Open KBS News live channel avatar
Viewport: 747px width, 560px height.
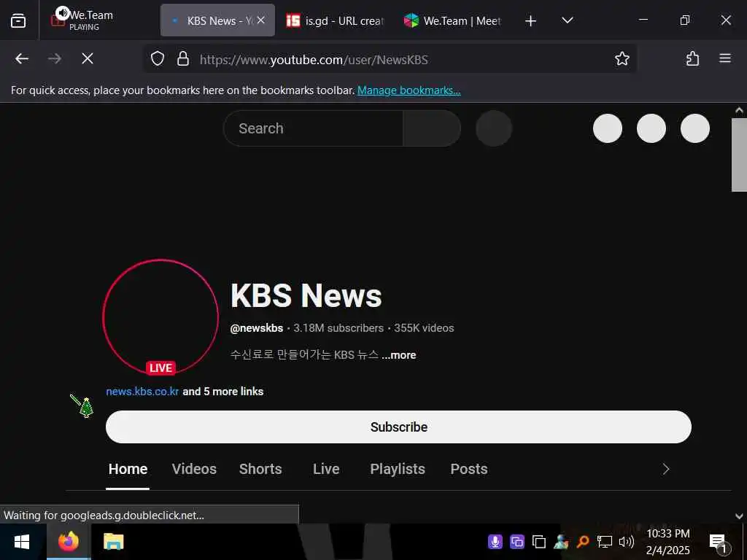(160, 316)
